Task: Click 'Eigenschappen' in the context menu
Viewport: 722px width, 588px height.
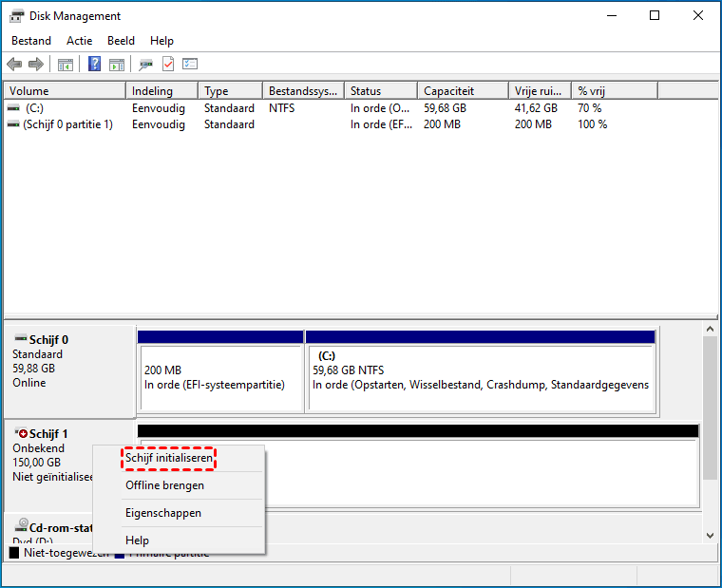Action: 163,513
